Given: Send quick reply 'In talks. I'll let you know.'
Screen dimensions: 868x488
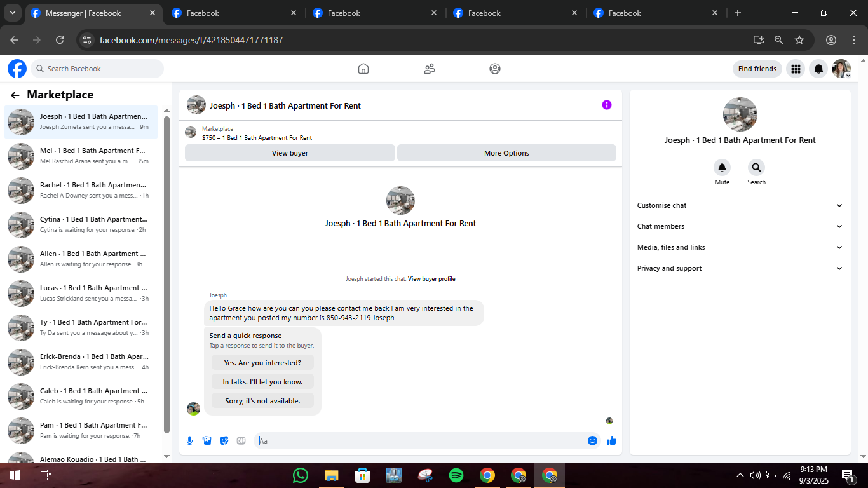Looking at the screenshot, I should point(262,382).
